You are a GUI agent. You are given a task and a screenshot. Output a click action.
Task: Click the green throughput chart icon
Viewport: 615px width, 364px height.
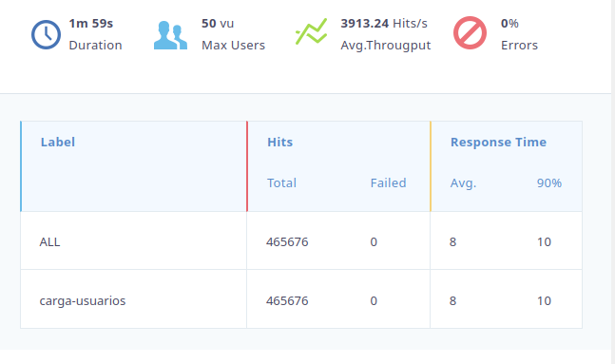tap(311, 31)
